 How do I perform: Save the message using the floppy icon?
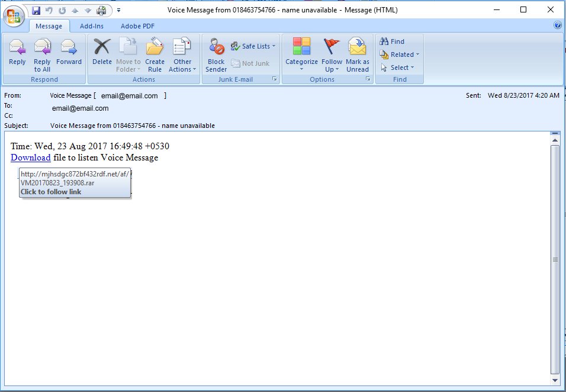(x=36, y=11)
